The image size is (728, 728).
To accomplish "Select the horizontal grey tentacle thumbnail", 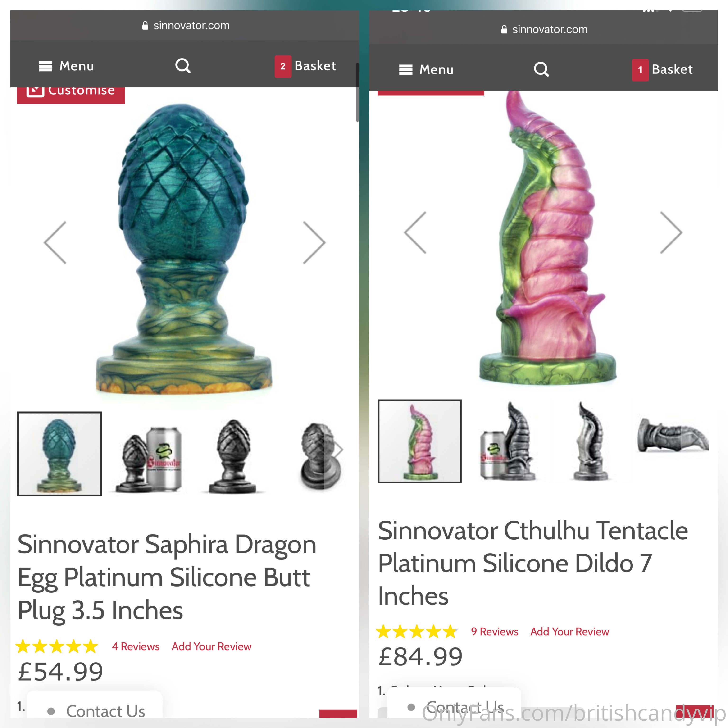I will [673, 437].
